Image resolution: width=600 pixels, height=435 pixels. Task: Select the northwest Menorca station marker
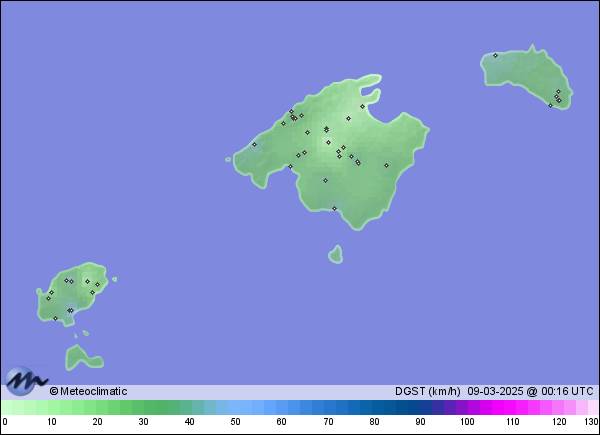point(495,55)
